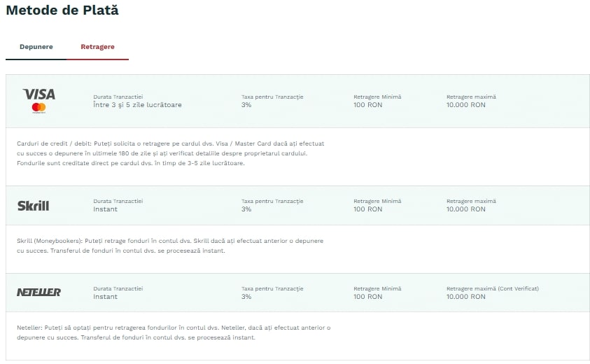Click Neteller row's 100 RON minimum withdrawal
The width and height of the screenshot is (590, 364).
(x=367, y=297)
